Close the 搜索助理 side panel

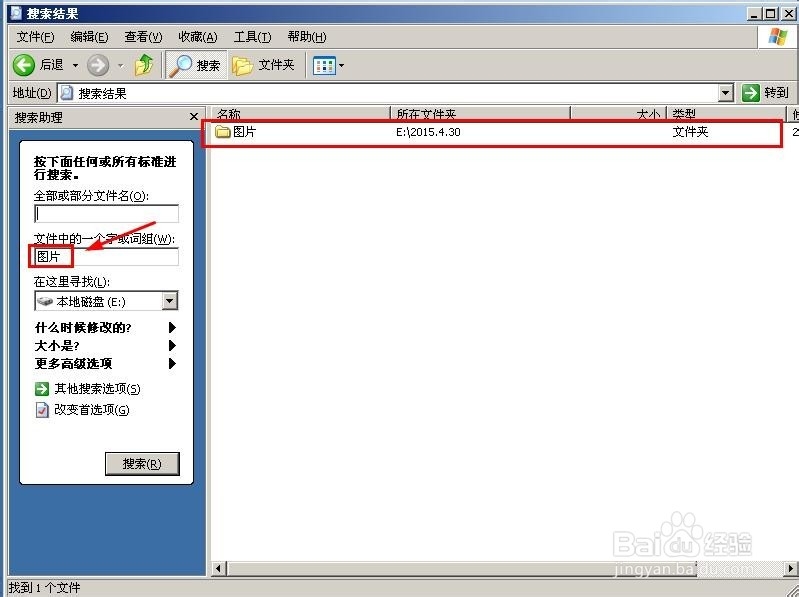click(194, 117)
